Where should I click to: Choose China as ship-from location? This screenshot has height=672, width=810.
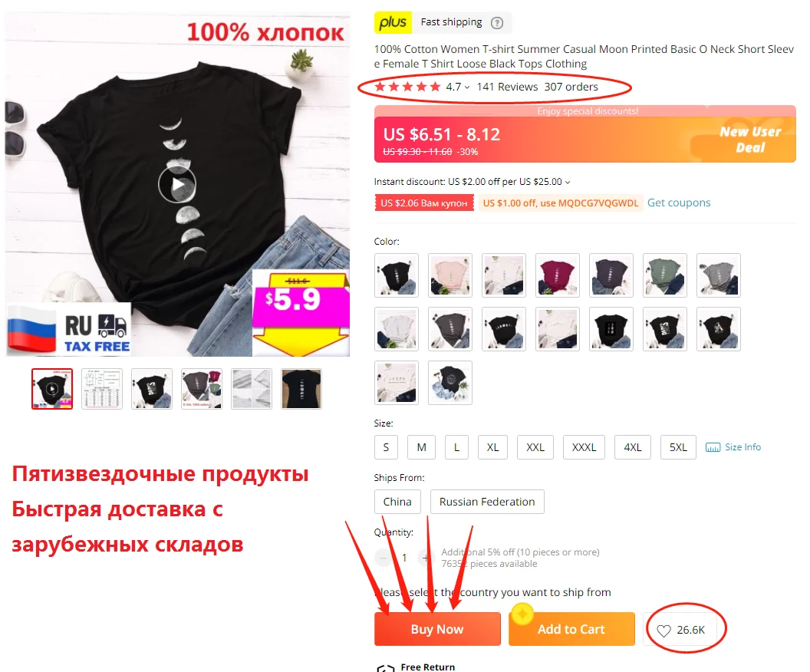(x=397, y=502)
